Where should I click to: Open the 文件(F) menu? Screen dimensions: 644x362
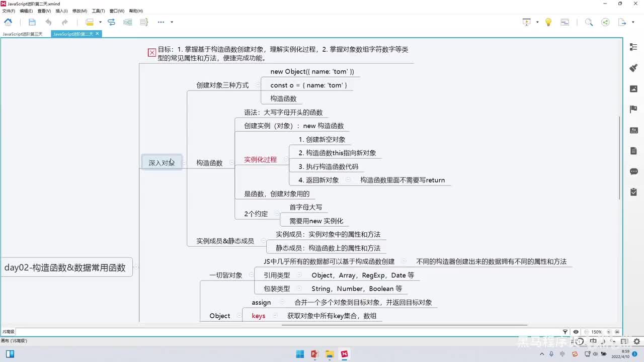(9, 11)
